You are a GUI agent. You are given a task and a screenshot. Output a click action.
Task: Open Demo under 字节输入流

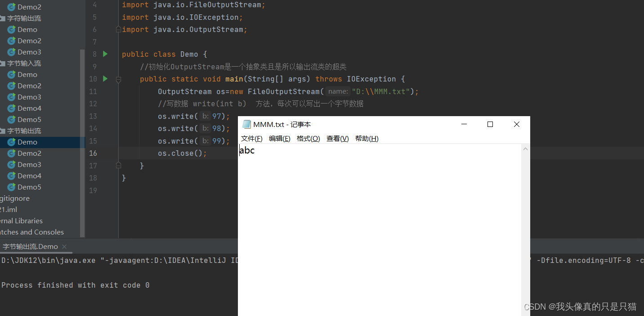click(x=27, y=74)
